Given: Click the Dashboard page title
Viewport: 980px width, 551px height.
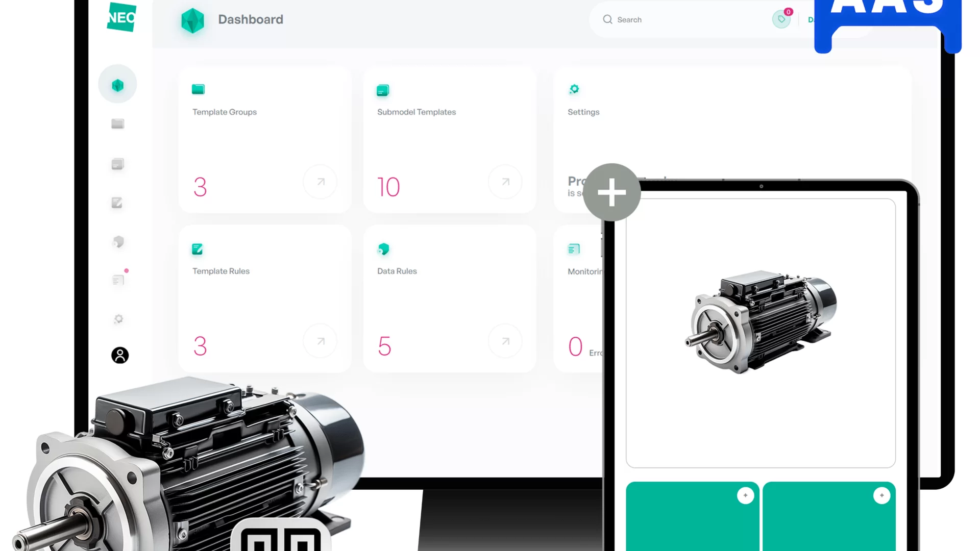Looking at the screenshot, I should (x=251, y=19).
